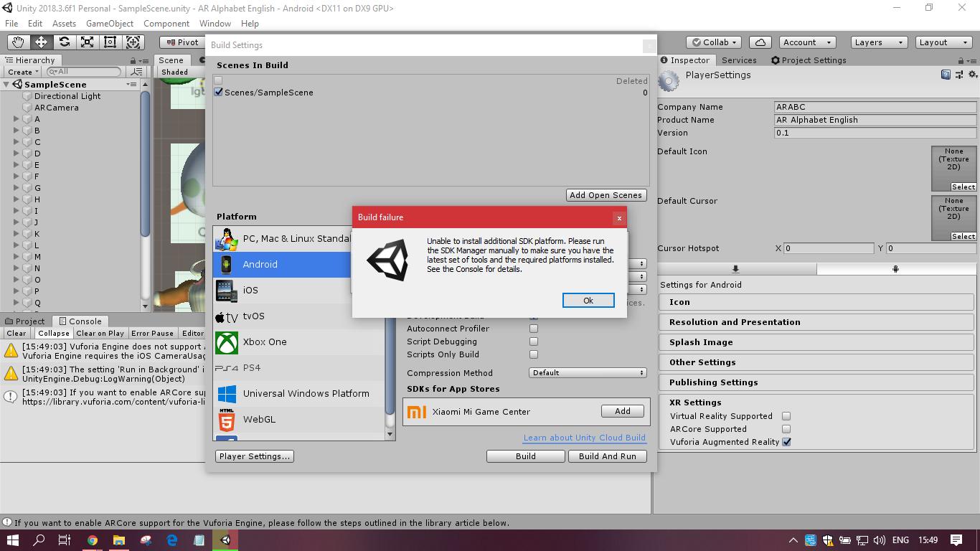Click the Hierarchy panel vertical scrollbar
This screenshot has width=980, height=551.
[x=145, y=165]
